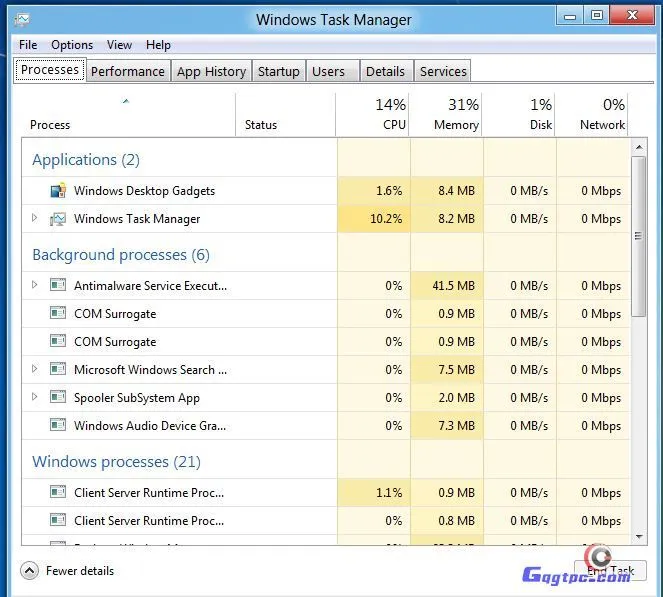
Task: Open the Options menu
Action: 72,45
